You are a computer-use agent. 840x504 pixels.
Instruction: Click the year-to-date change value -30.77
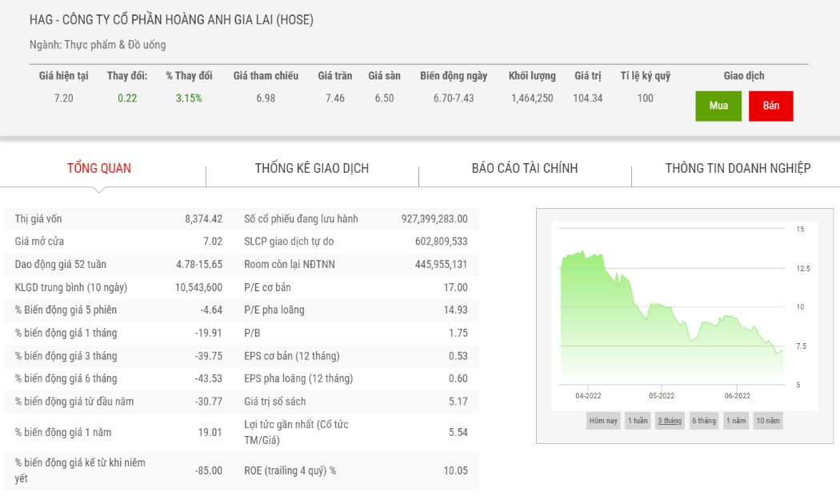tap(208, 402)
